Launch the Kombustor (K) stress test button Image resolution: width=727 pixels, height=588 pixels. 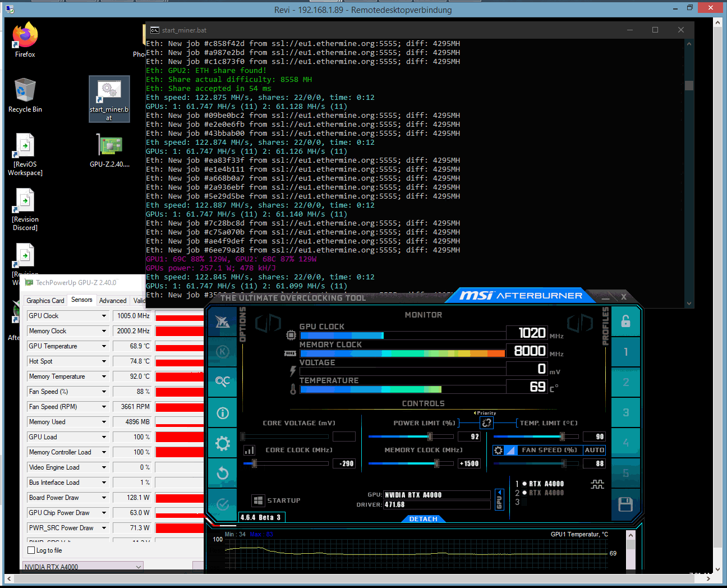pos(223,352)
